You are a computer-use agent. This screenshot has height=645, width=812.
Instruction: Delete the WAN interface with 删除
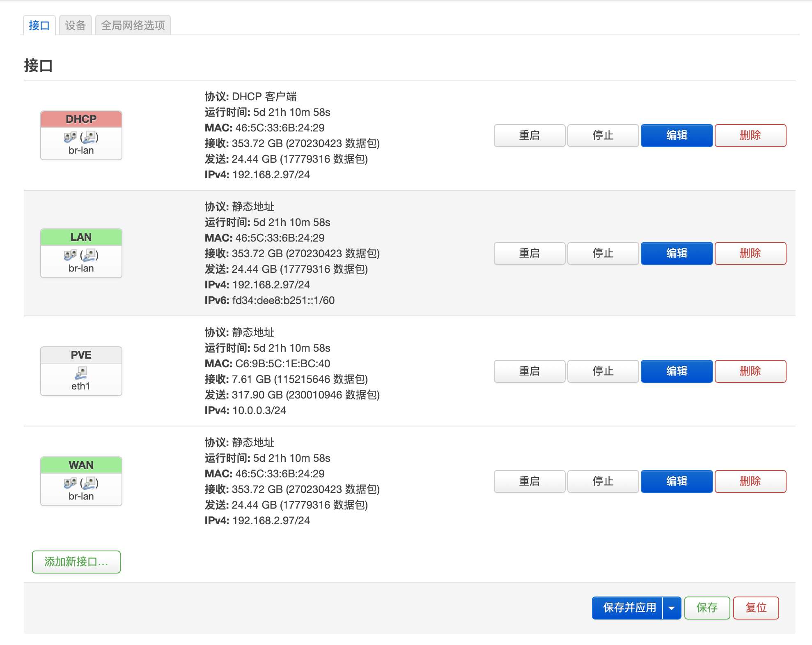point(750,481)
